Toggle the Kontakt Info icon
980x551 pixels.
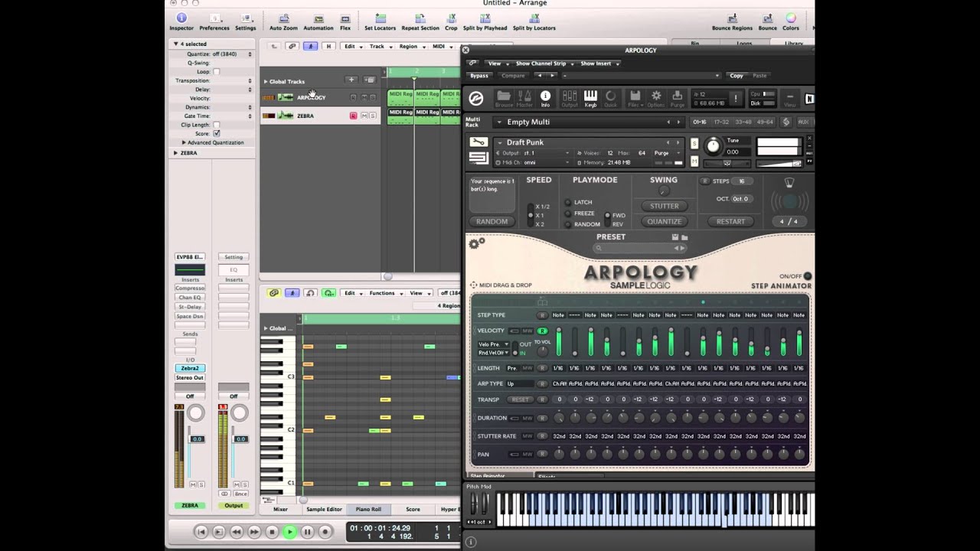click(545, 98)
